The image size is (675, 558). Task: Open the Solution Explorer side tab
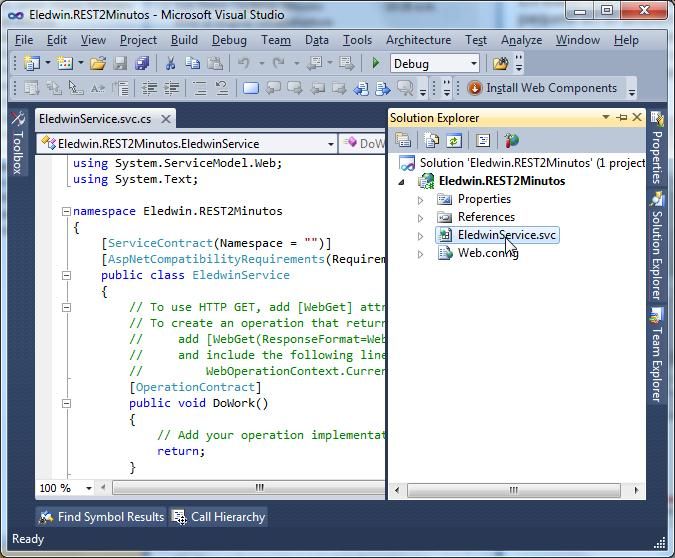656,247
